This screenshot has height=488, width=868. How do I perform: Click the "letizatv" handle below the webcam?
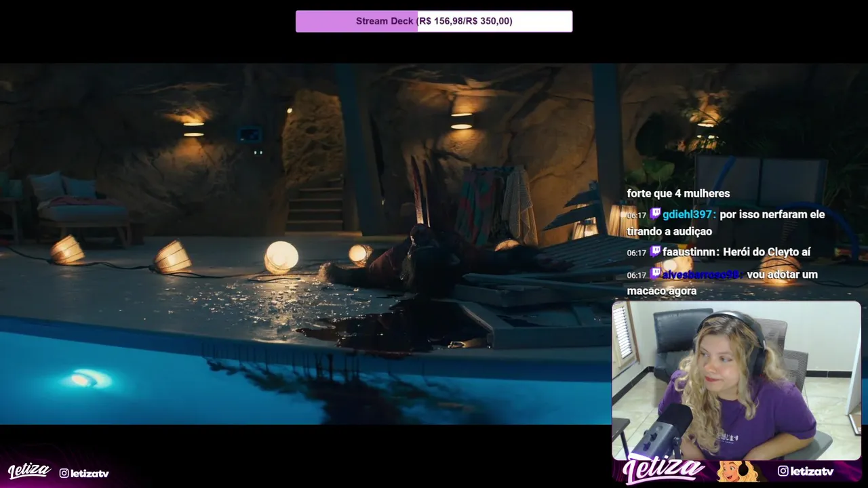point(812,471)
